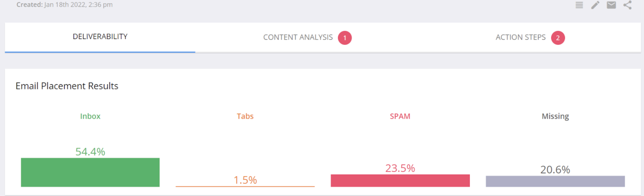Select the red SPAM bar

(400, 181)
